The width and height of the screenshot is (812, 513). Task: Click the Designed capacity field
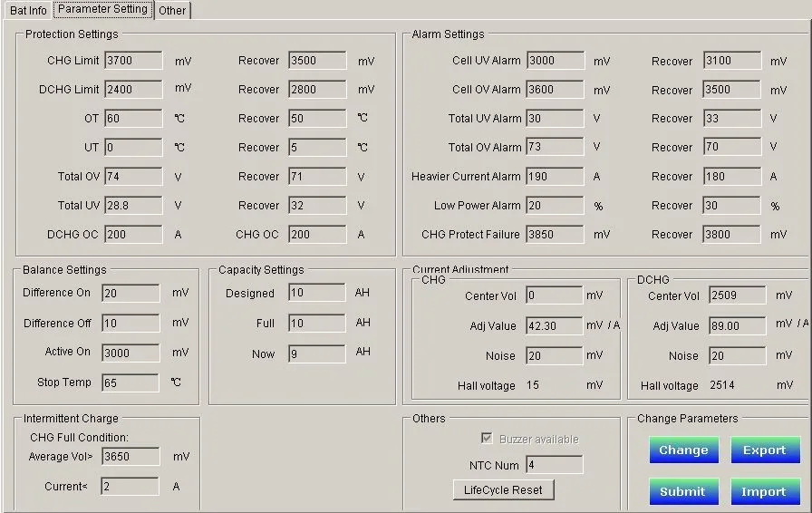[317, 292]
